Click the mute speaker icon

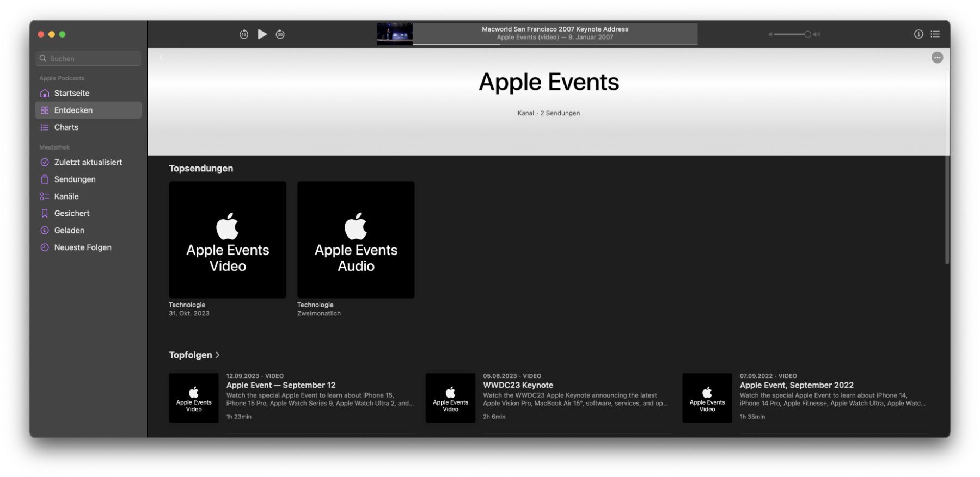point(770,34)
